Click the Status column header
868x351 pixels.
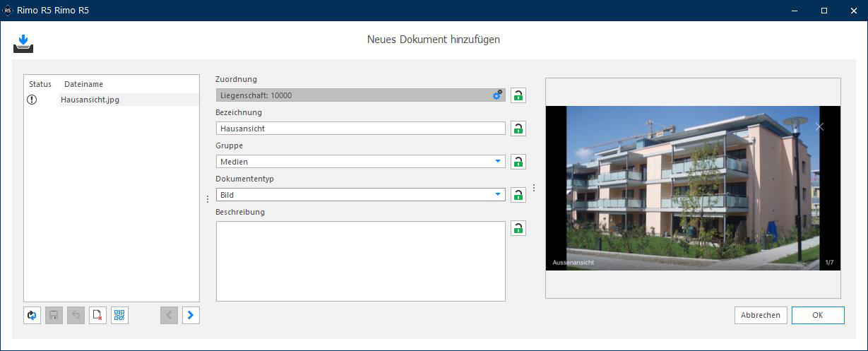coord(40,84)
